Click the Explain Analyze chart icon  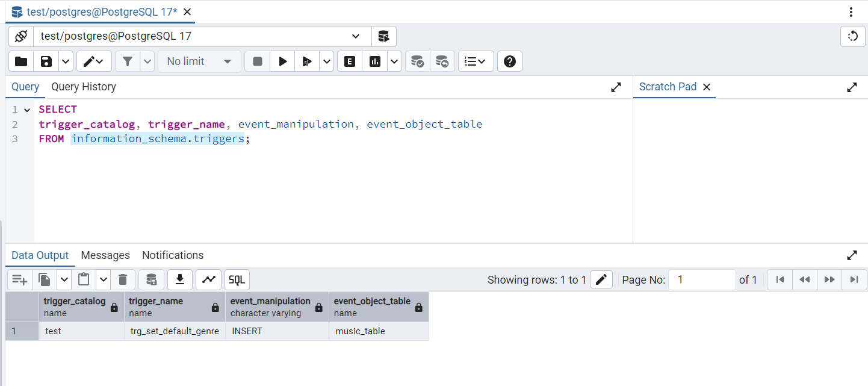tap(375, 61)
